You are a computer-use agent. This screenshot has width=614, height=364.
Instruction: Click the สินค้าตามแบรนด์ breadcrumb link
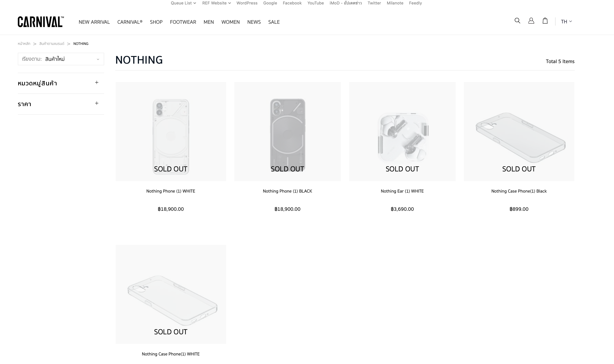point(52,44)
